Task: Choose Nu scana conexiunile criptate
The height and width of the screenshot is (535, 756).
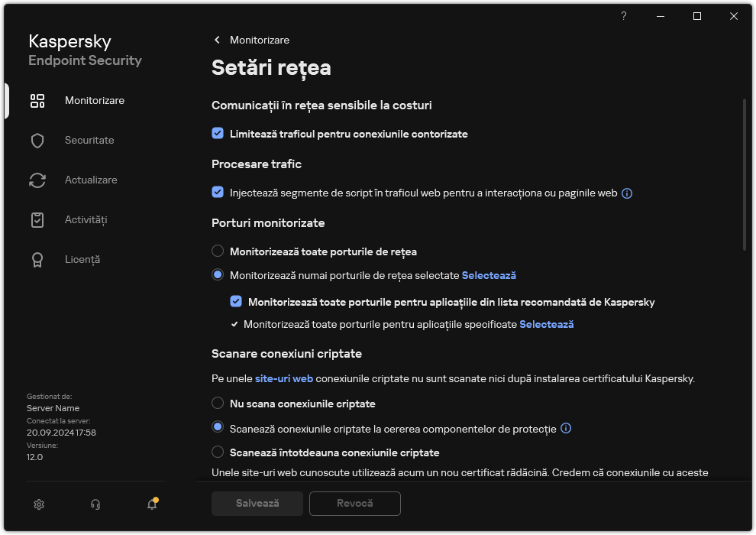Action: pos(218,403)
